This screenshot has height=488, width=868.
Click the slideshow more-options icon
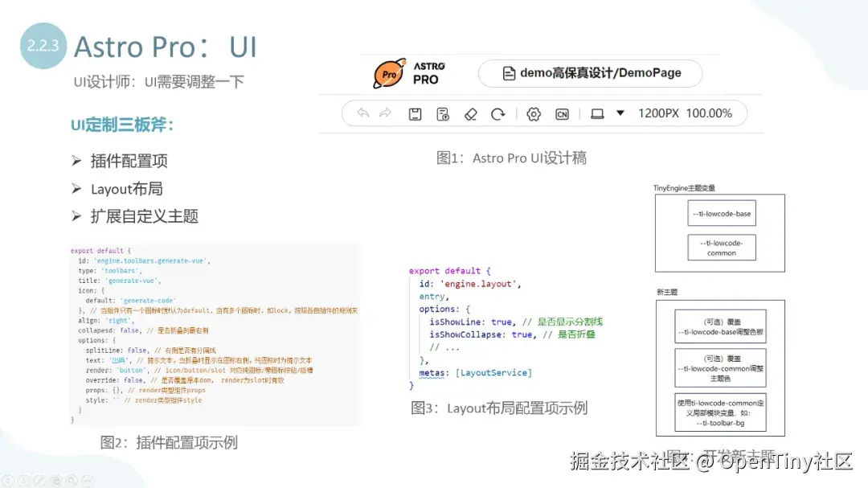(88, 480)
